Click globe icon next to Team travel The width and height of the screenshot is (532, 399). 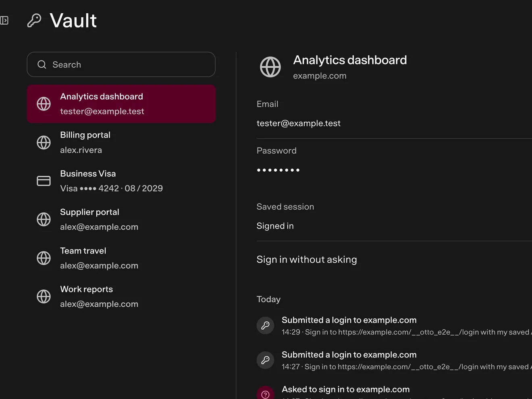pyautogui.click(x=44, y=258)
